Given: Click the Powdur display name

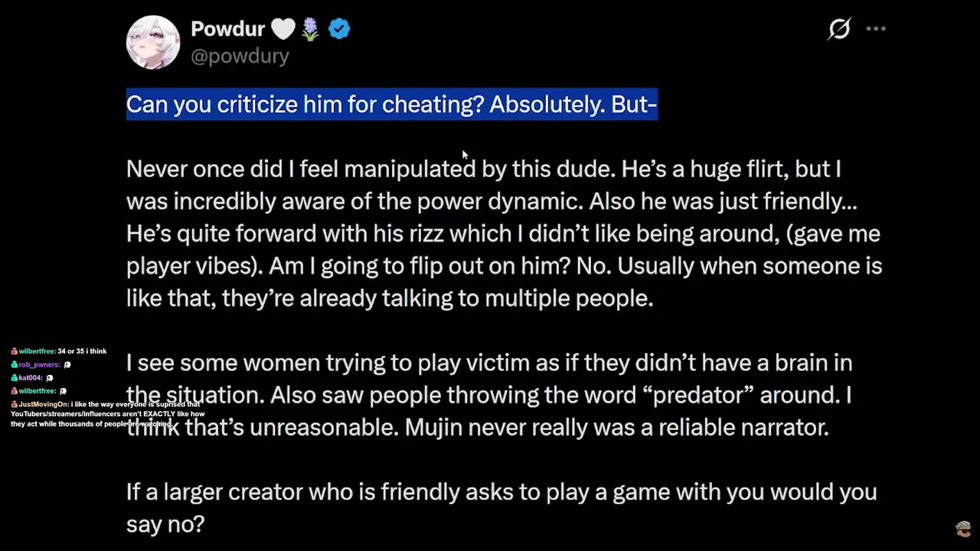Looking at the screenshot, I should pos(227,29).
